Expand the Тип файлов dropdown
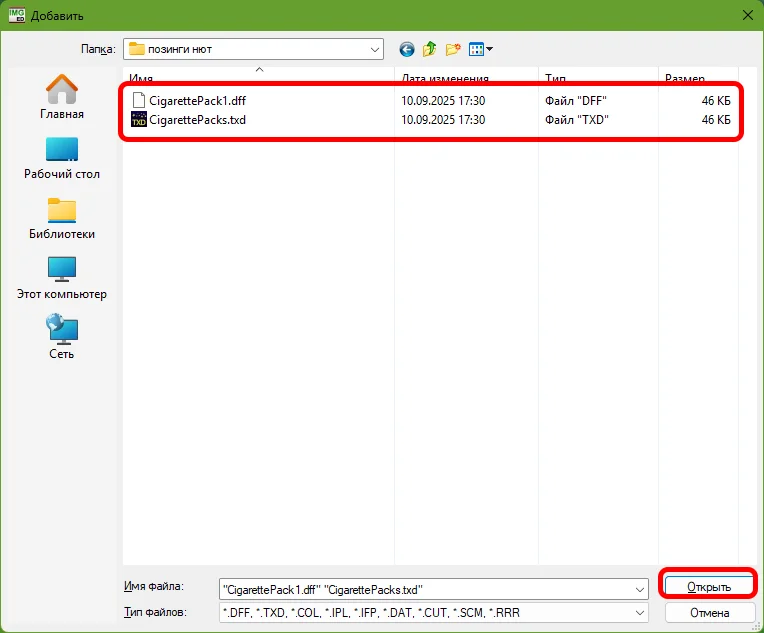The height and width of the screenshot is (633, 764). coord(640,613)
